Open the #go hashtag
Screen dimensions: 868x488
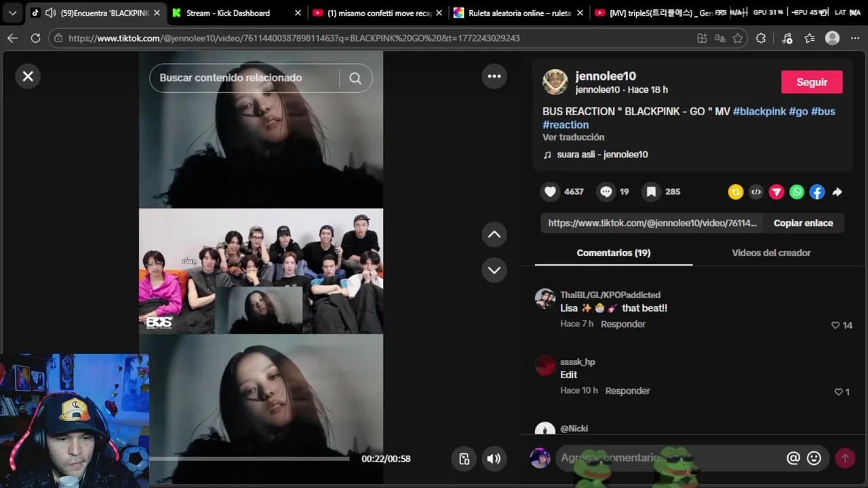point(798,111)
